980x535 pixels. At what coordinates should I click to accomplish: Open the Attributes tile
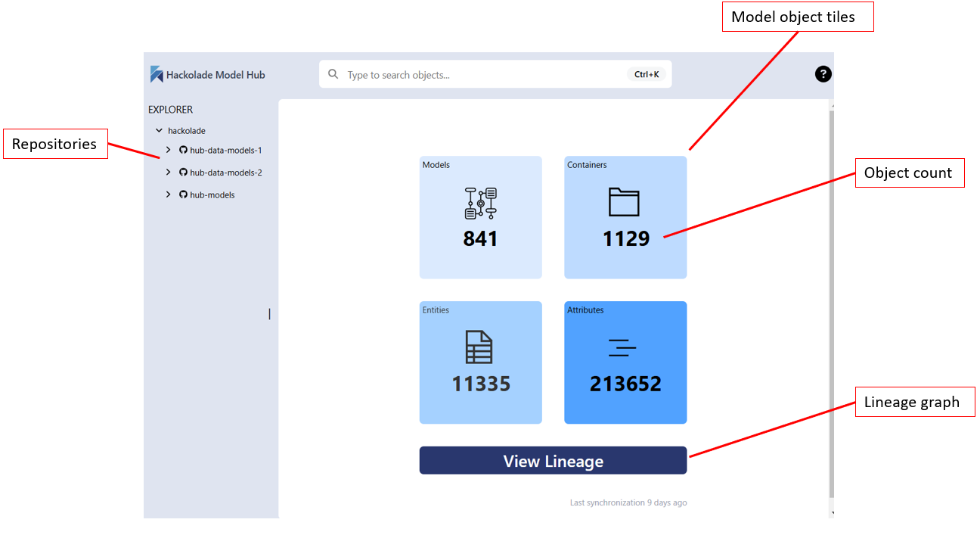pos(625,362)
